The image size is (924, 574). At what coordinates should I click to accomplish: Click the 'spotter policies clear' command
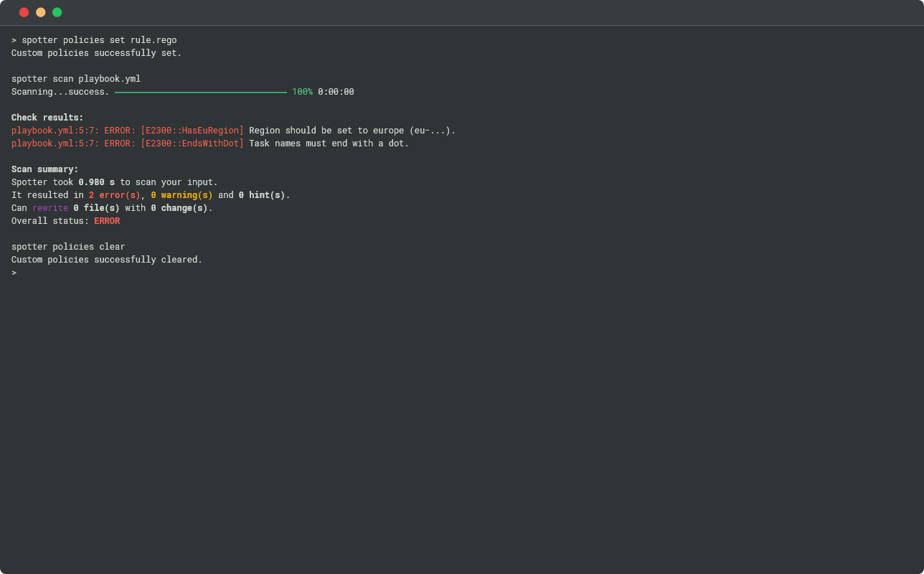point(68,247)
